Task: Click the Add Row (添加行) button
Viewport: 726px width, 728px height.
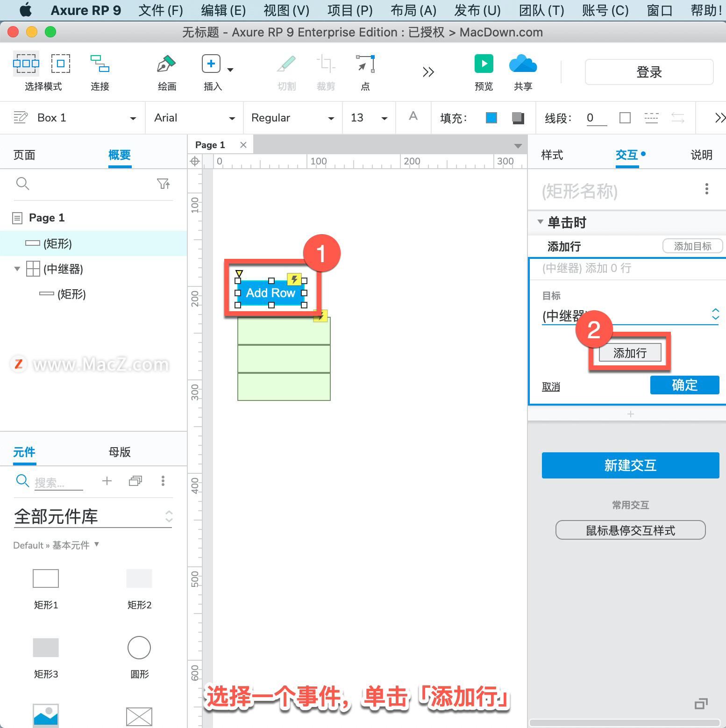Action: [x=630, y=353]
